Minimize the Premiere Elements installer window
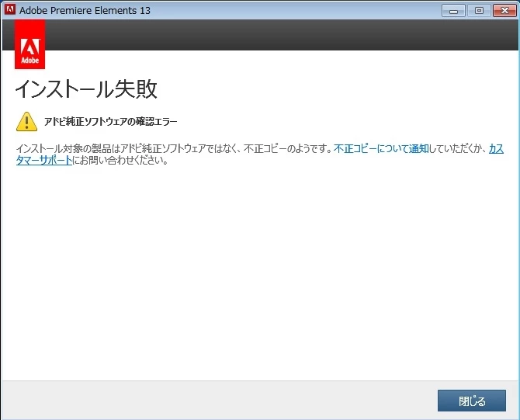Viewport: 520px width, 420px height. click(x=453, y=11)
